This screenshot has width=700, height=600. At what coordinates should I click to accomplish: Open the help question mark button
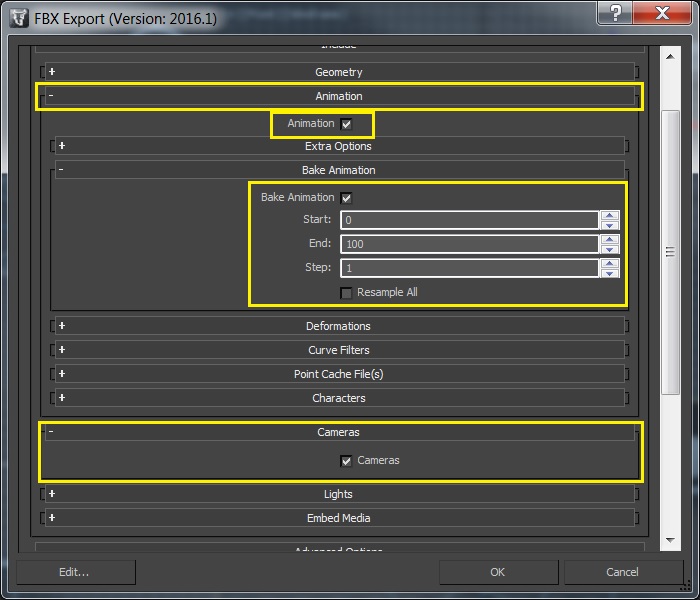pyautogui.click(x=615, y=12)
